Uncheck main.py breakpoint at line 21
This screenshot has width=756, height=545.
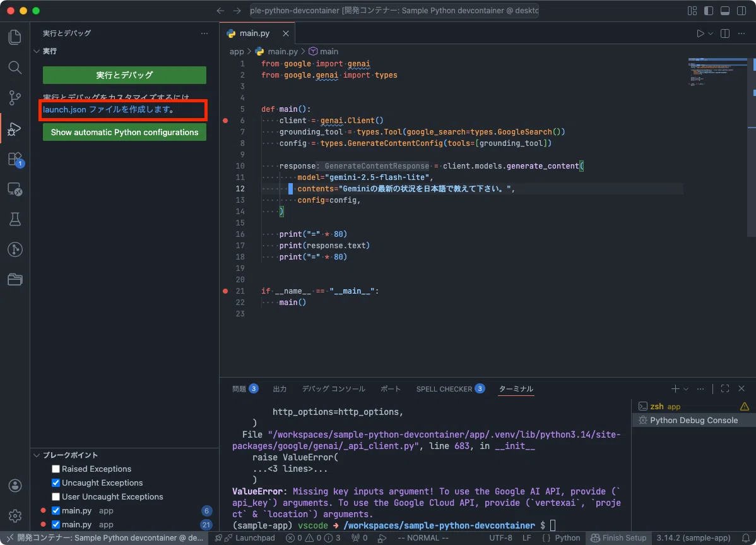pyautogui.click(x=56, y=524)
